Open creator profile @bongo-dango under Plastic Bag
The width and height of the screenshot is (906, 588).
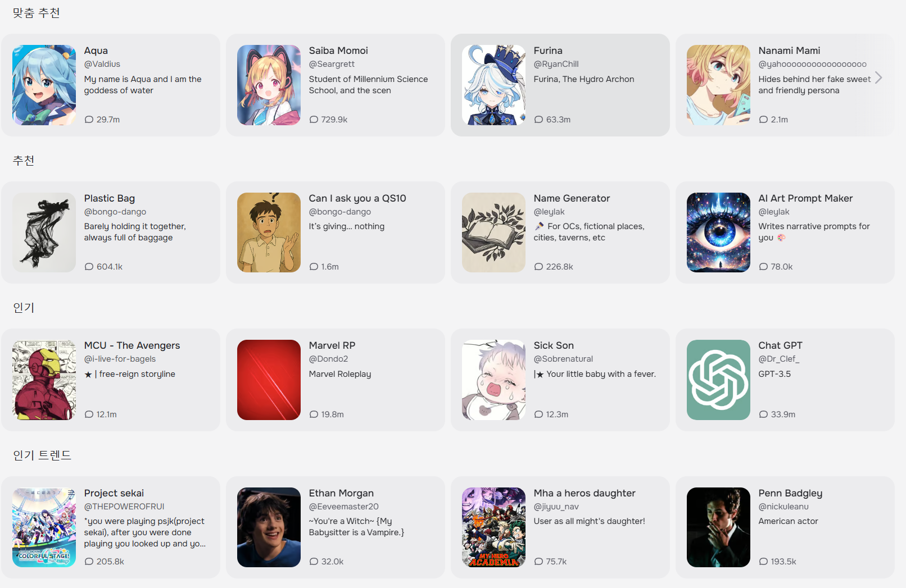(115, 212)
